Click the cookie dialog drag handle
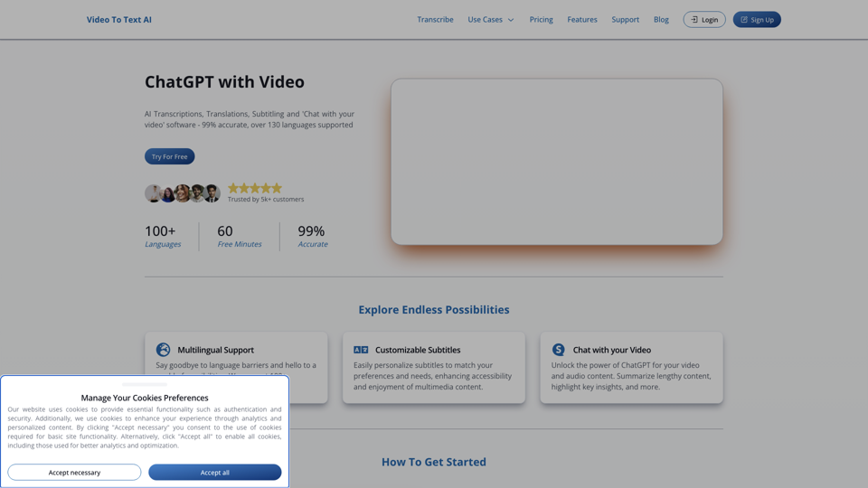 coord(145,384)
